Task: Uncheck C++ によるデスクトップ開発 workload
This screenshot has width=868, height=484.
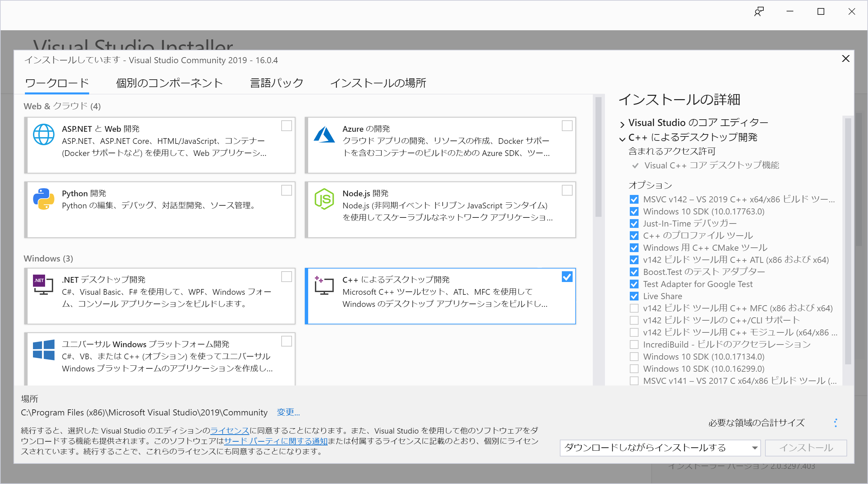Action: 567,277
